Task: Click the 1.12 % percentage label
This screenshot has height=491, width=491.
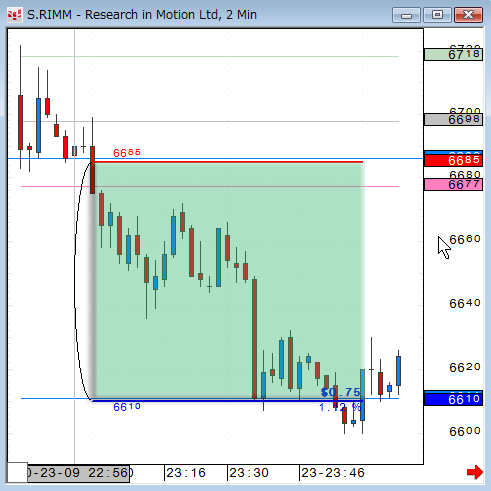Action: (x=340, y=407)
